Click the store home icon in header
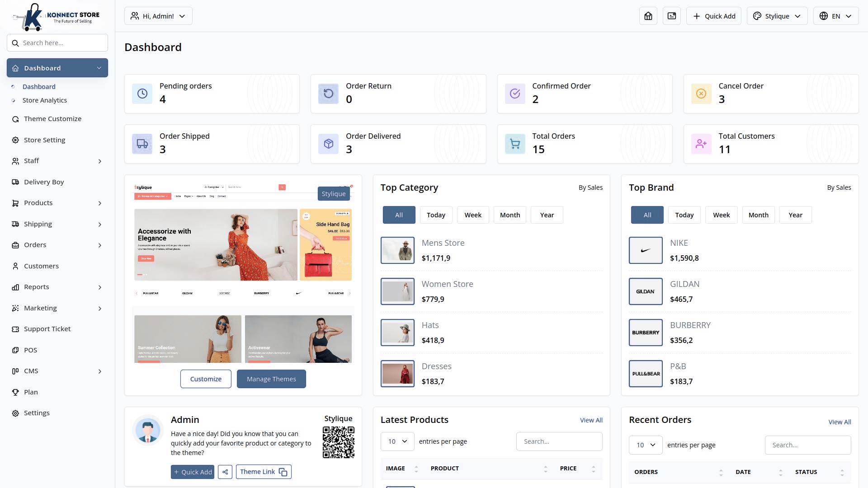The image size is (868, 488). [648, 16]
